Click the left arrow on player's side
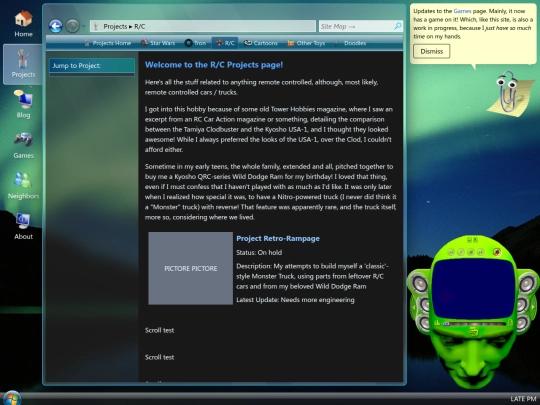Image resolution: width=540 pixels, height=405 pixels. [414, 307]
